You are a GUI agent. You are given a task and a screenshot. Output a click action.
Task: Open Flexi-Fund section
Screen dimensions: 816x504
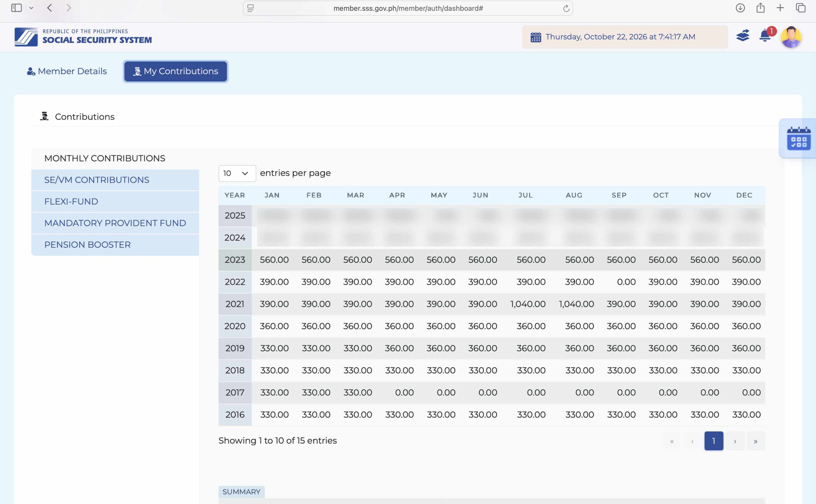coord(115,202)
